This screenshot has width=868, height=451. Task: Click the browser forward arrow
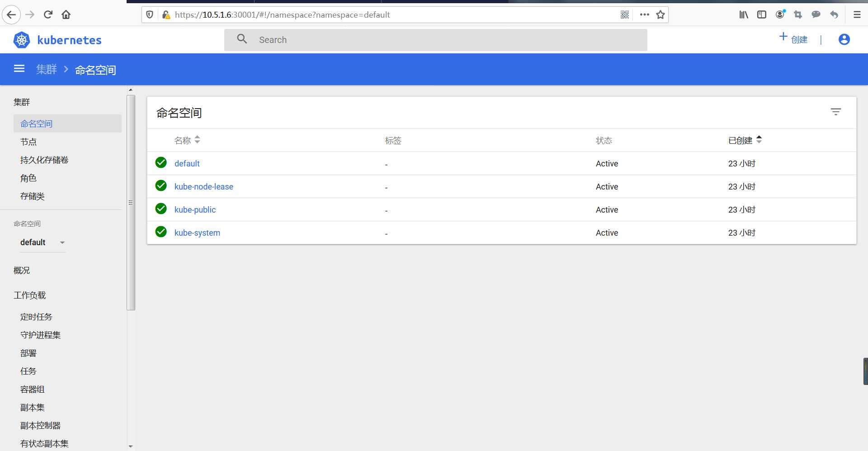30,14
